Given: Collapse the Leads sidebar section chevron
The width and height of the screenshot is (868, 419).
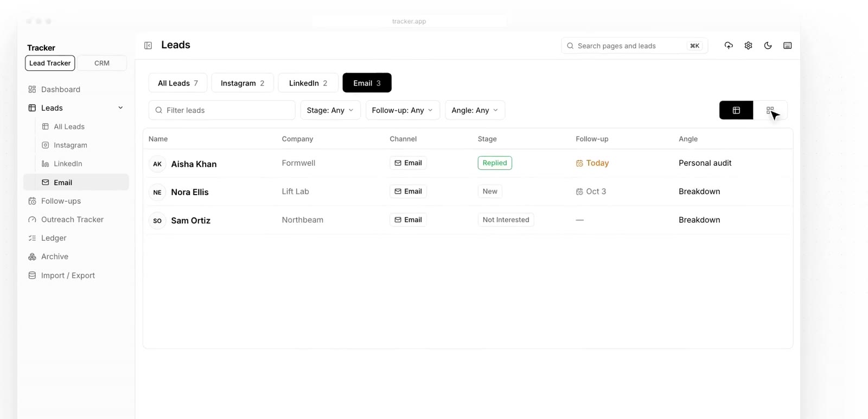Looking at the screenshot, I should (120, 108).
